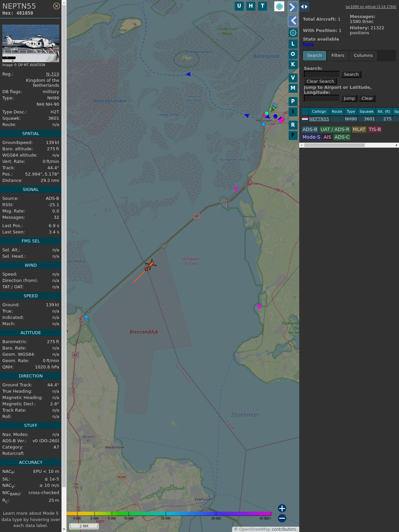Zoom in with the plus button

282,508
